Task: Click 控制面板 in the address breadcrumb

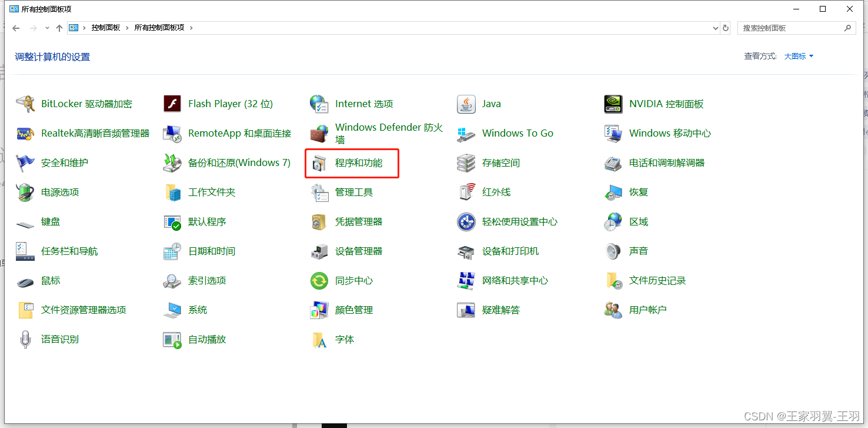Action: point(106,28)
